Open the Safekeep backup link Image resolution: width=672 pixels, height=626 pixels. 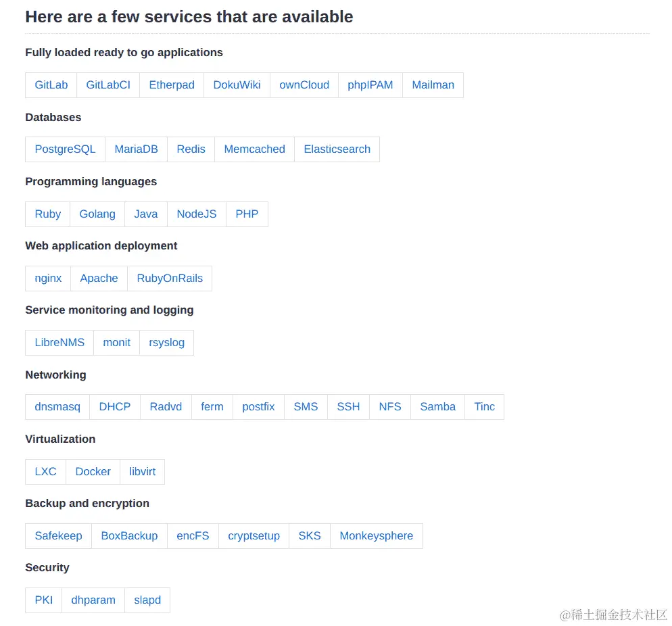click(58, 536)
